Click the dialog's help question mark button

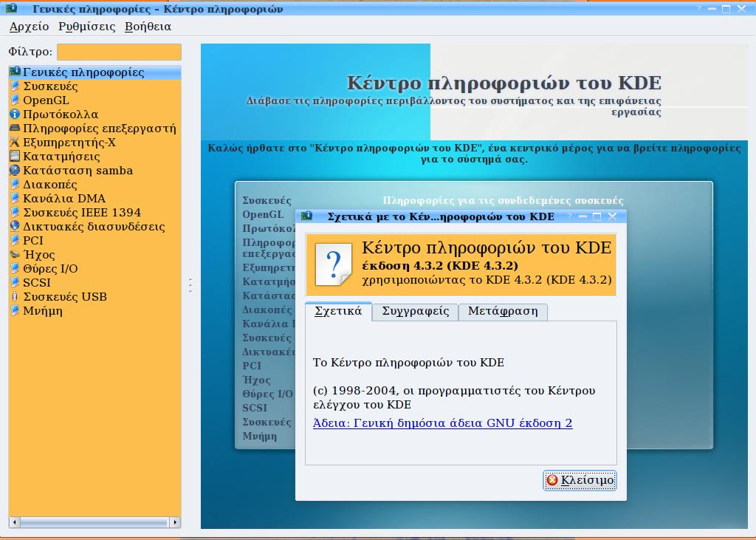569,216
